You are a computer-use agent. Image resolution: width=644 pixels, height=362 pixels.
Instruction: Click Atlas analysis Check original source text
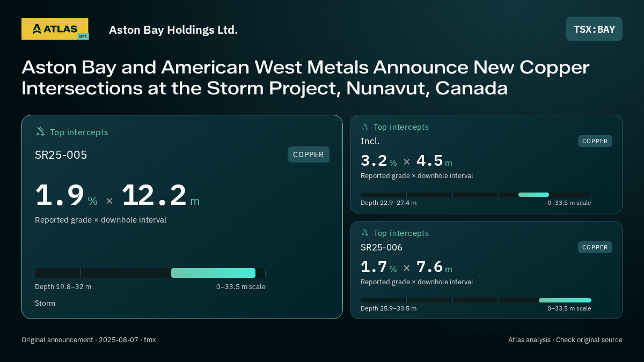(x=565, y=340)
